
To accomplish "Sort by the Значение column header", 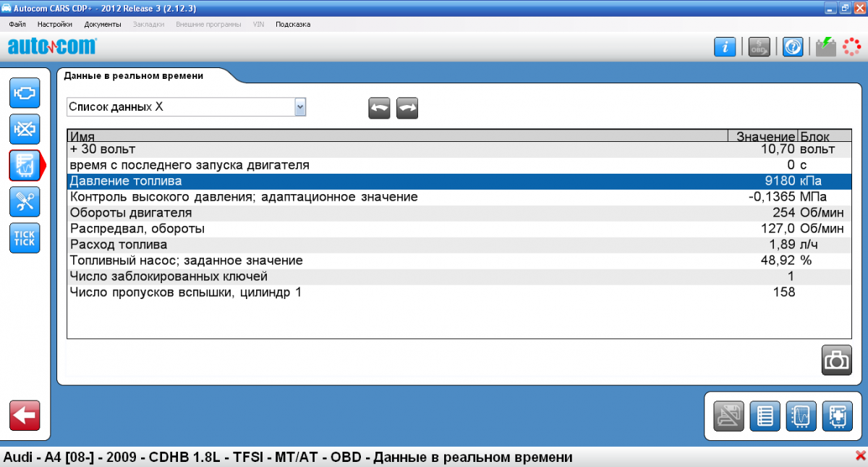I will 762,137.
